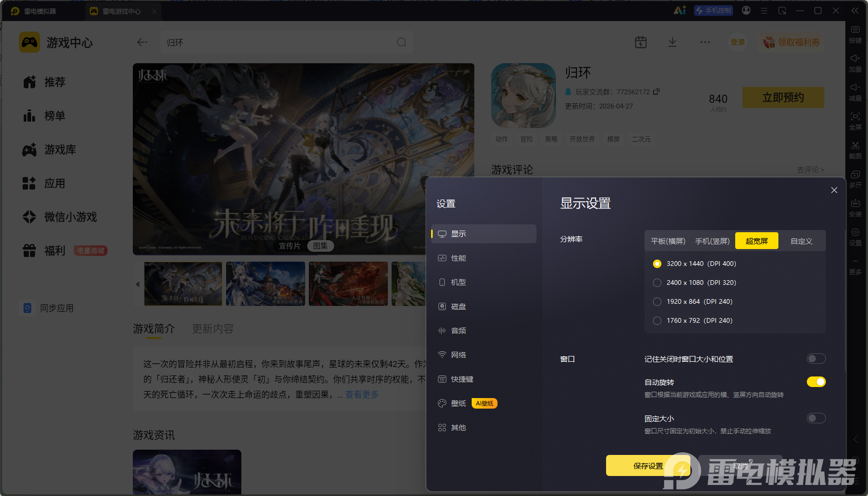Click the 按键 keymapping icon in right toolbar
This screenshot has width=868, height=496.
(855, 34)
